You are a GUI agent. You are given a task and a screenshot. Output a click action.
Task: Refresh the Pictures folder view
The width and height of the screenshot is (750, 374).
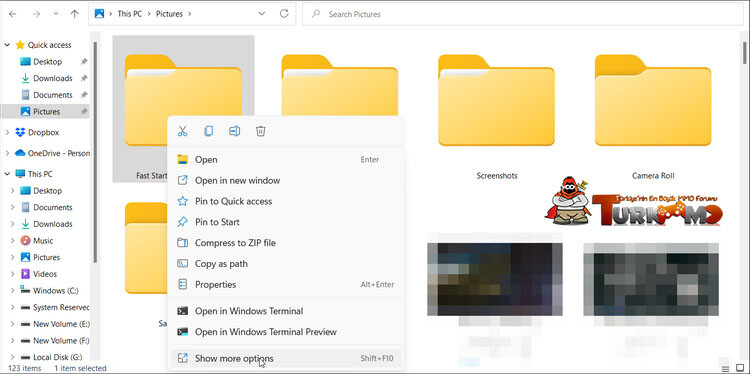(284, 14)
